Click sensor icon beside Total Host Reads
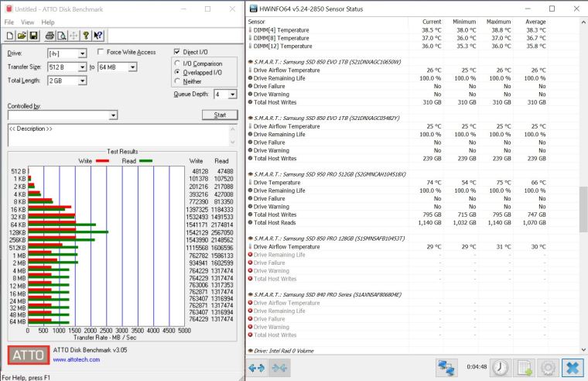 point(250,222)
